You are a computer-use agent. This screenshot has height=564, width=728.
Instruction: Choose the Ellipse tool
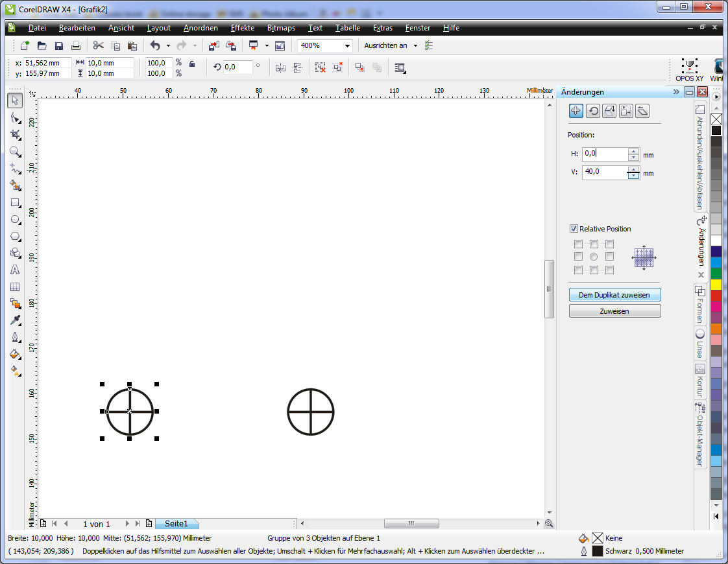[16, 219]
